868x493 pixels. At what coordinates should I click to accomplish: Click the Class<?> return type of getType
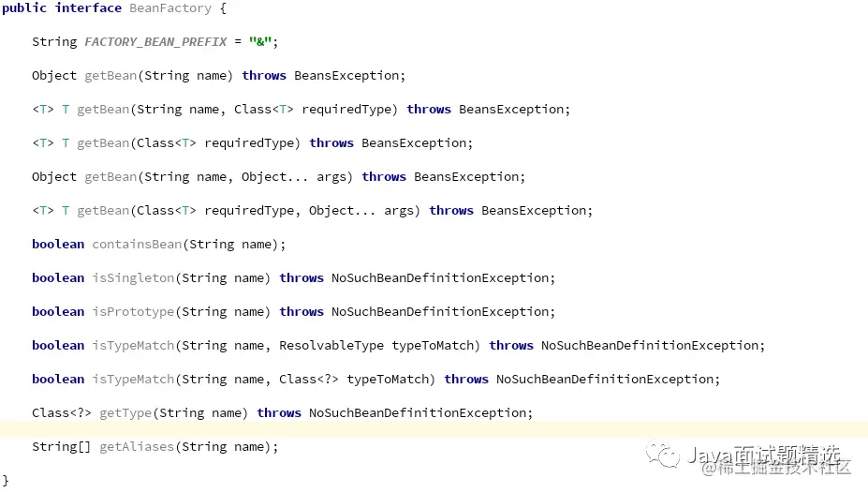pos(62,413)
